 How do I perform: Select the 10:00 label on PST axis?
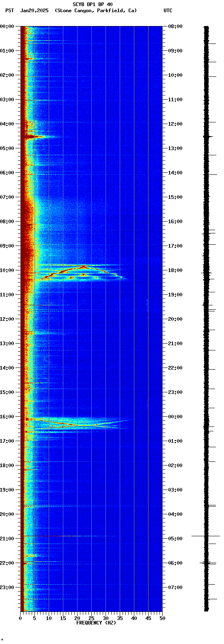[x=7, y=270]
